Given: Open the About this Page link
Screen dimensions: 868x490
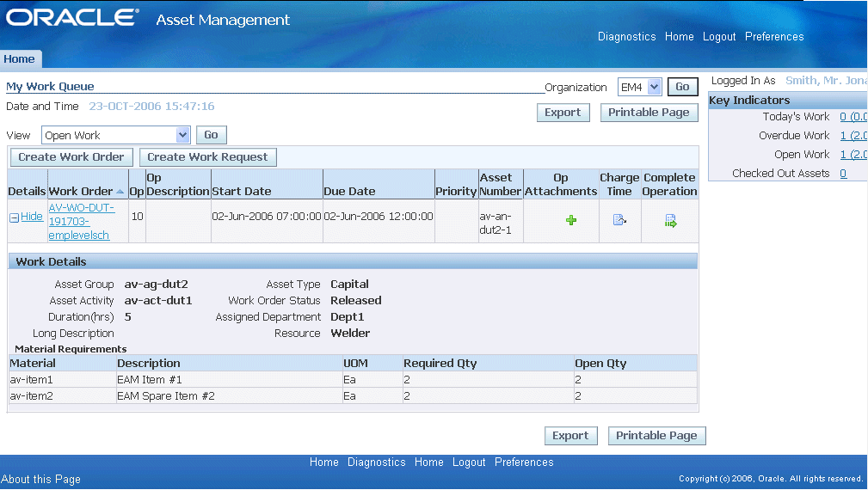Looking at the screenshot, I should 40,480.
